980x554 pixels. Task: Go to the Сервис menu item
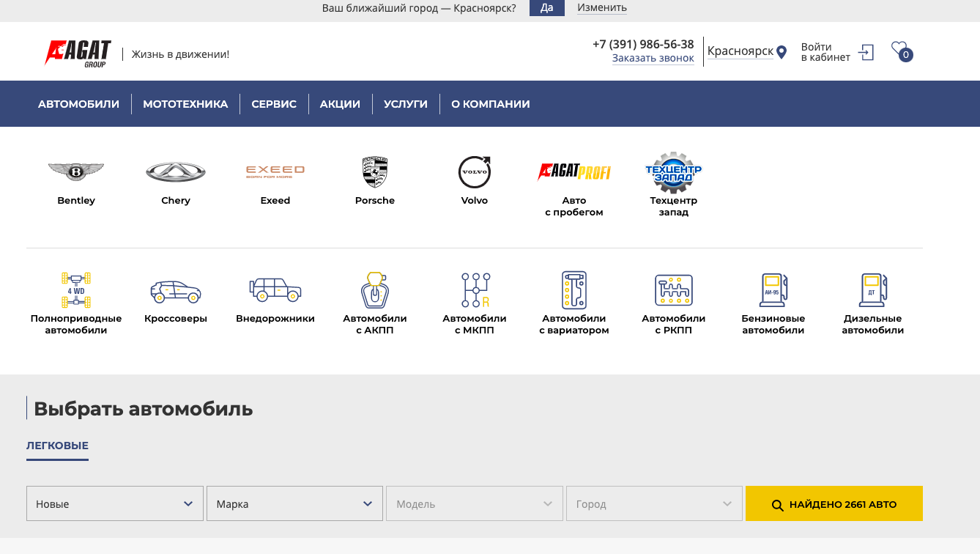coord(274,104)
